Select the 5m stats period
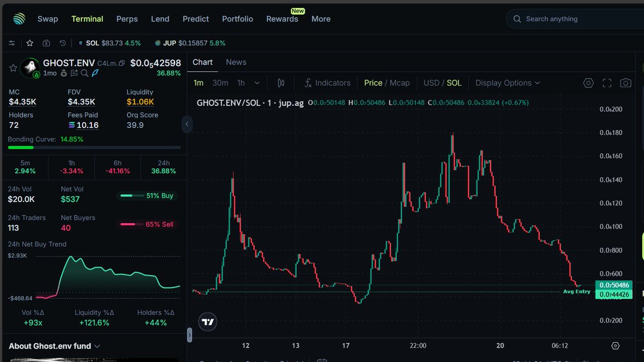Viewport: 644px width, 362px height. point(25,167)
